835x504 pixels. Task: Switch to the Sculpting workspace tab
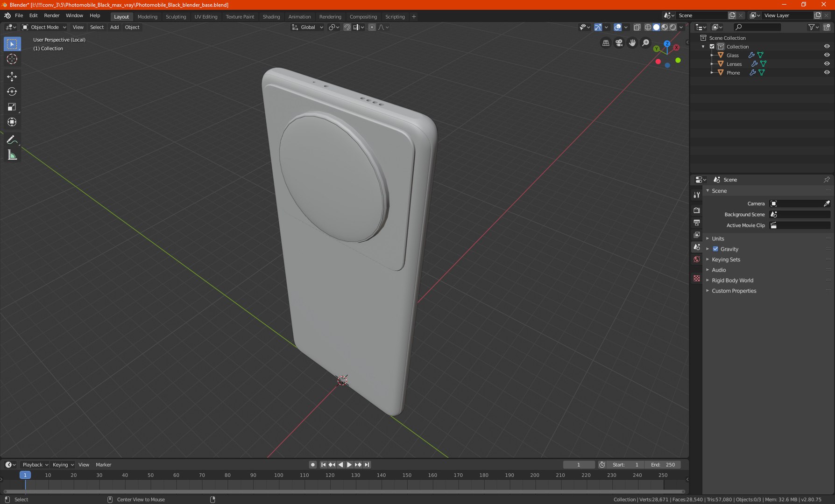click(176, 16)
